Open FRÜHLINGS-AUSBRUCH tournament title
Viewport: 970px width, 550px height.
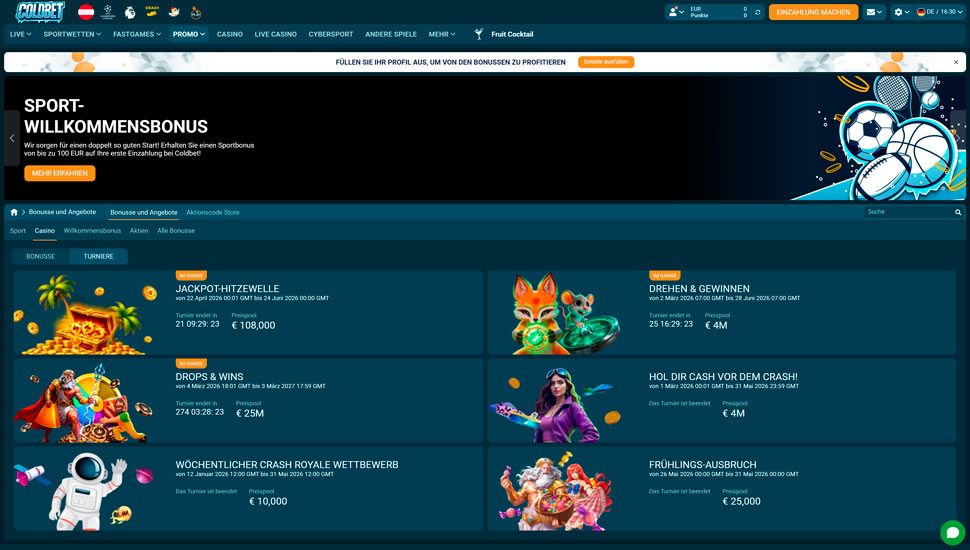click(x=702, y=465)
